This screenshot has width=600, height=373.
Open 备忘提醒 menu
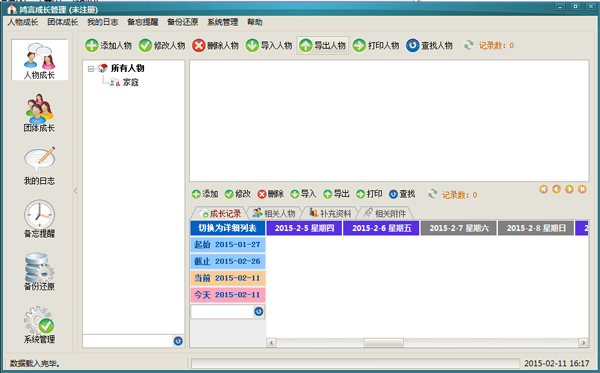tap(143, 22)
